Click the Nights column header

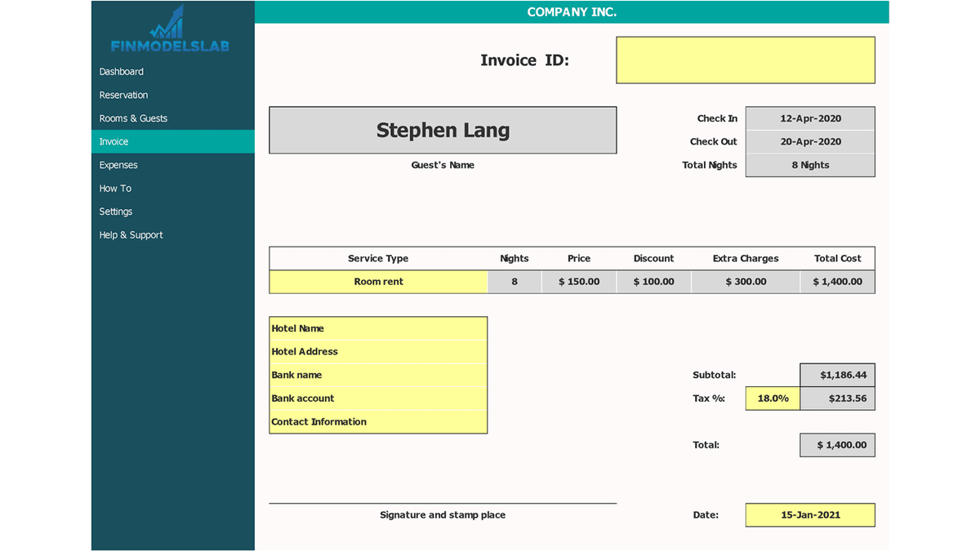[514, 258]
